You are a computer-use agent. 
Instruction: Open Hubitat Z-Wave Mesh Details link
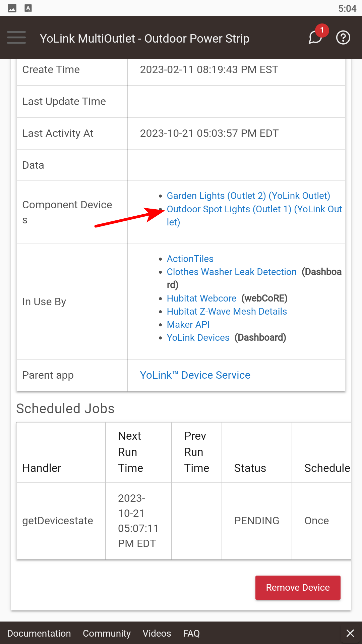coord(227,311)
